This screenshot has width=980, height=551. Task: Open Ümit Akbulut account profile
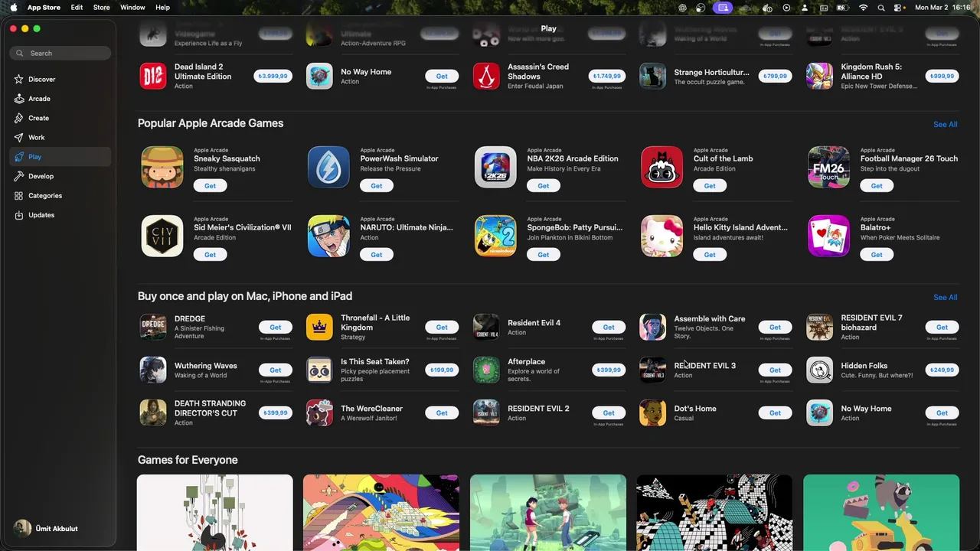pyautogui.click(x=46, y=528)
